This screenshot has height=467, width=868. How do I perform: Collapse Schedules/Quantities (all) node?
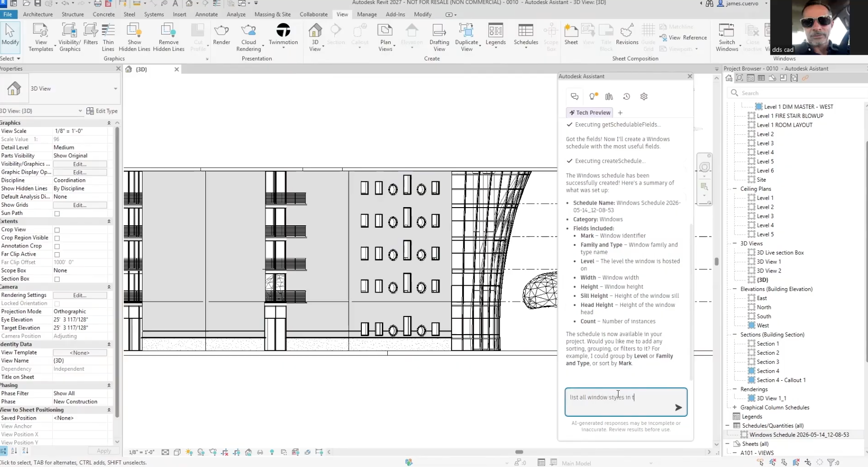pyautogui.click(x=727, y=426)
